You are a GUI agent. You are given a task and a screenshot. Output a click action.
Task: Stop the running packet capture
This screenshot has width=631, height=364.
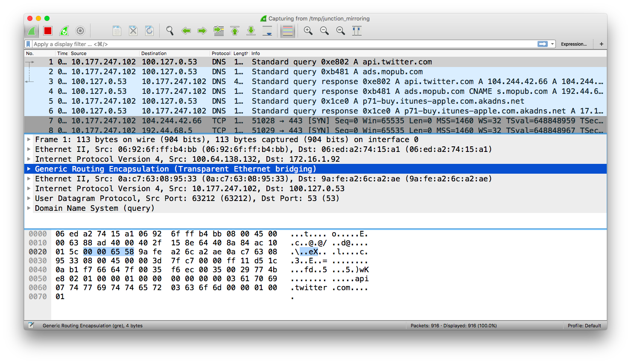click(48, 31)
